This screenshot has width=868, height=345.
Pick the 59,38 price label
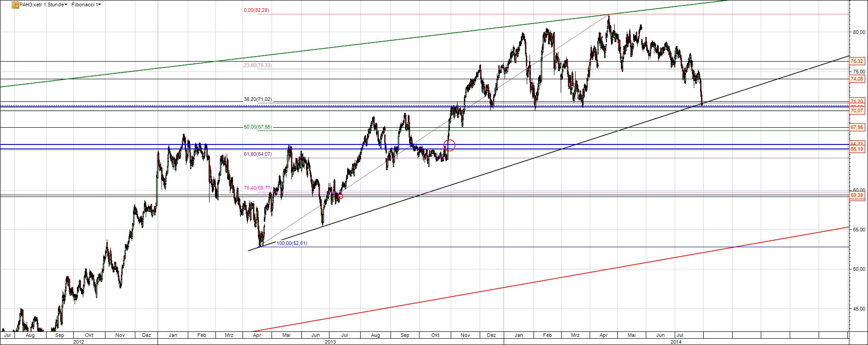(857, 196)
